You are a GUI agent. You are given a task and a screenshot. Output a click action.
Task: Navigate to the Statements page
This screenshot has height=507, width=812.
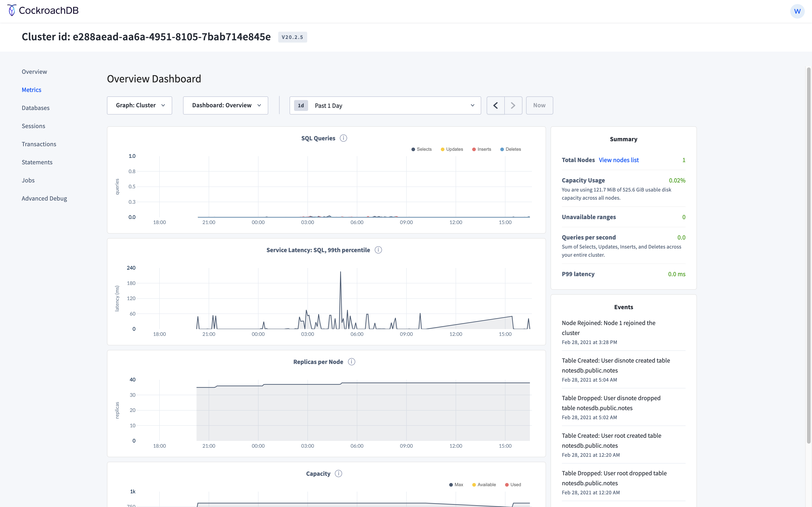pos(37,162)
